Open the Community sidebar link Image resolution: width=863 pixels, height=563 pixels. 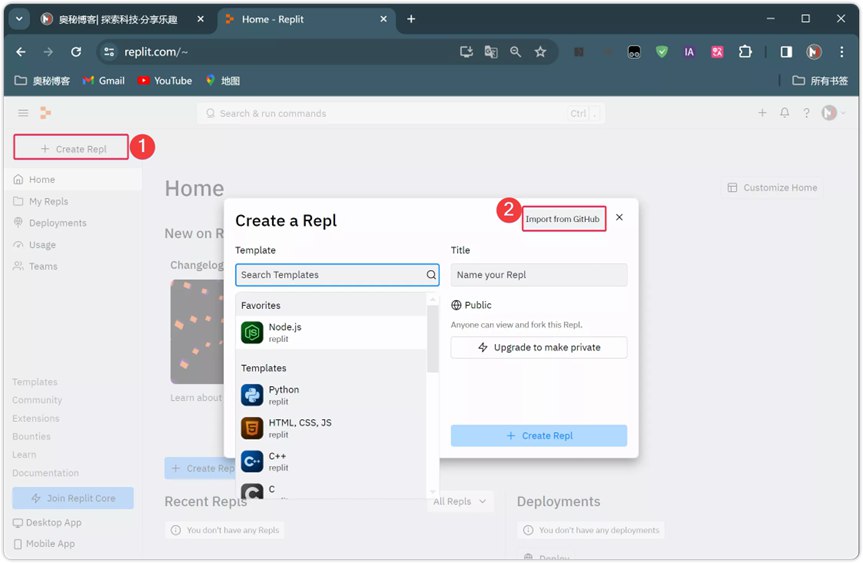point(37,400)
